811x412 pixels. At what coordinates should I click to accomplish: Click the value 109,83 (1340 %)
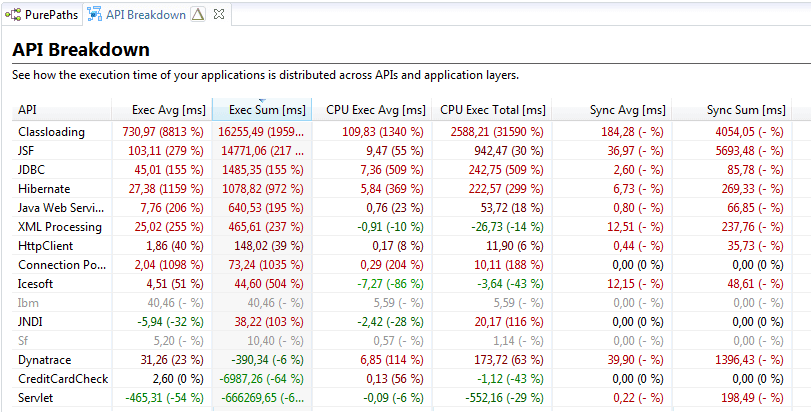[x=383, y=132]
